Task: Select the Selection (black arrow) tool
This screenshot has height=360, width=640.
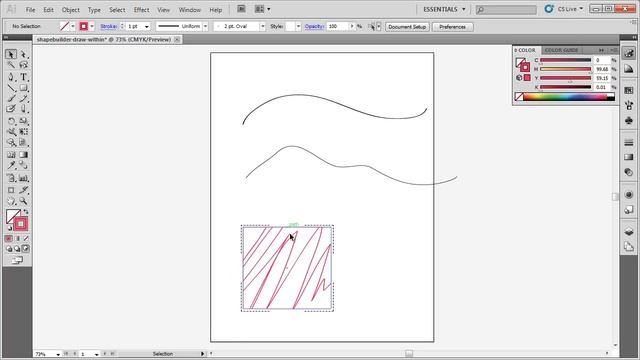Action: point(11,54)
